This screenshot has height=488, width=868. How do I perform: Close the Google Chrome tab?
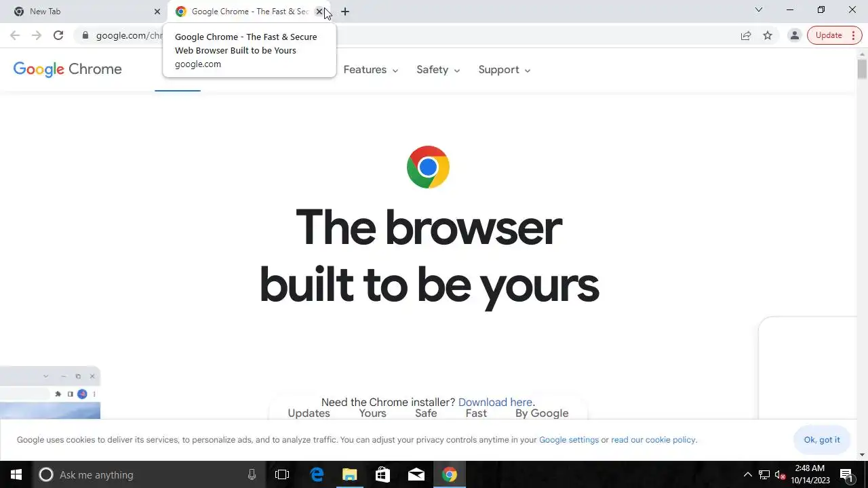click(319, 12)
